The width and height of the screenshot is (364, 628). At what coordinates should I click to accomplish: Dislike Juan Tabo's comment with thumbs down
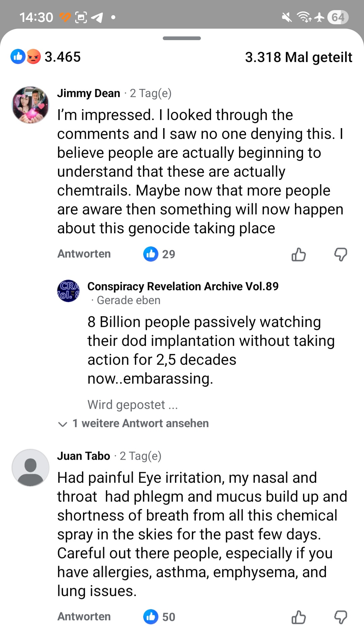340,617
